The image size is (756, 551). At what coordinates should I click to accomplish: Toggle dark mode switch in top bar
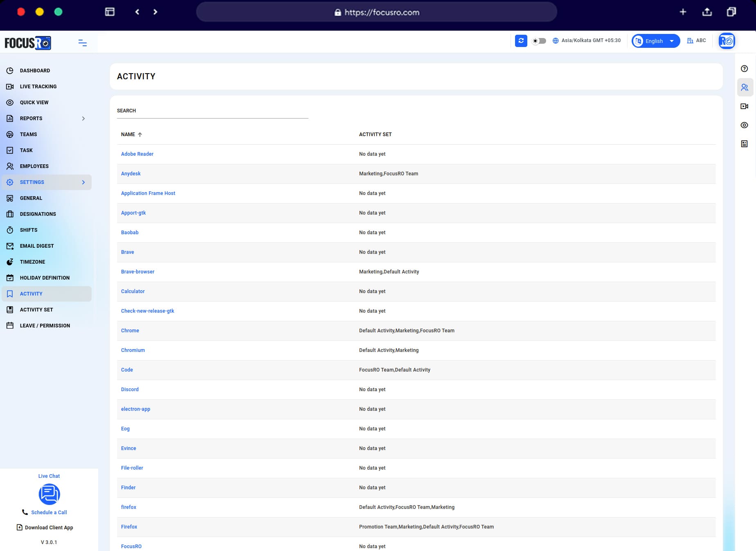539,41
